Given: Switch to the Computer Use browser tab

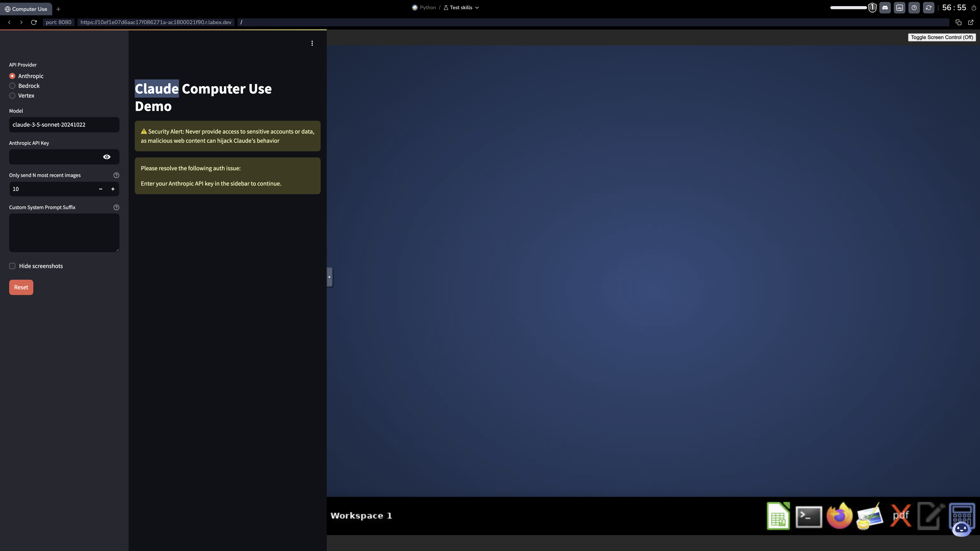Looking at the screenshot, I should pyautogui.click(x=26, y=9).
